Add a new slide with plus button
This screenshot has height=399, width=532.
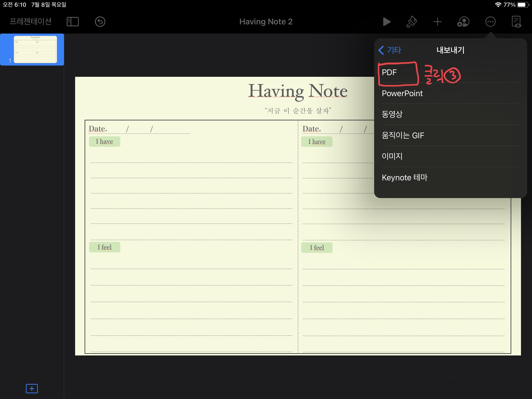pos(32,388)
